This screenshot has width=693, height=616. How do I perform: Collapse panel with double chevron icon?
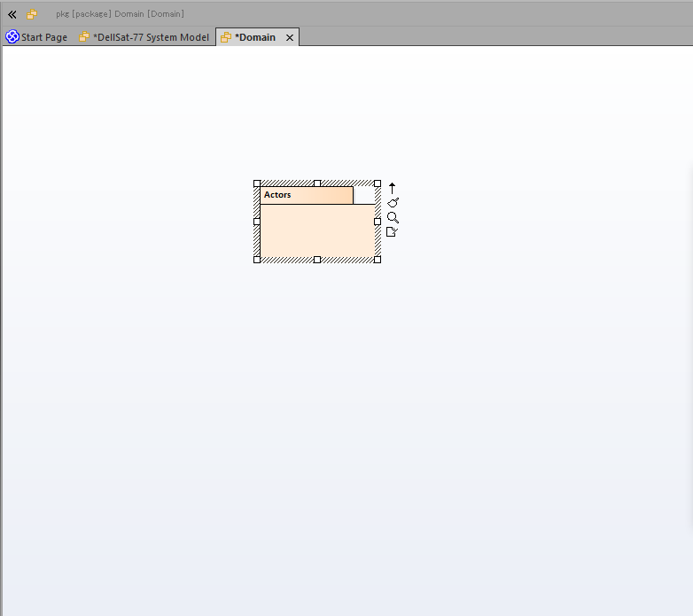12,14
